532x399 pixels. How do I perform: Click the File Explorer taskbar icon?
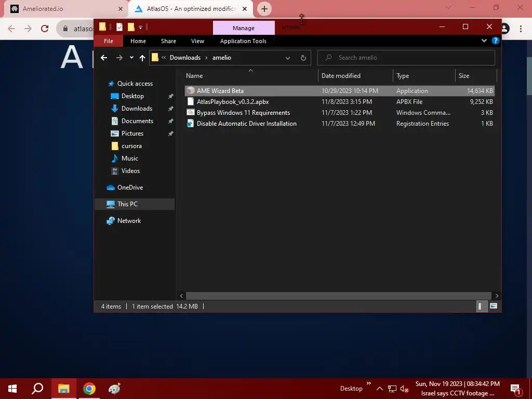[64, 389]
